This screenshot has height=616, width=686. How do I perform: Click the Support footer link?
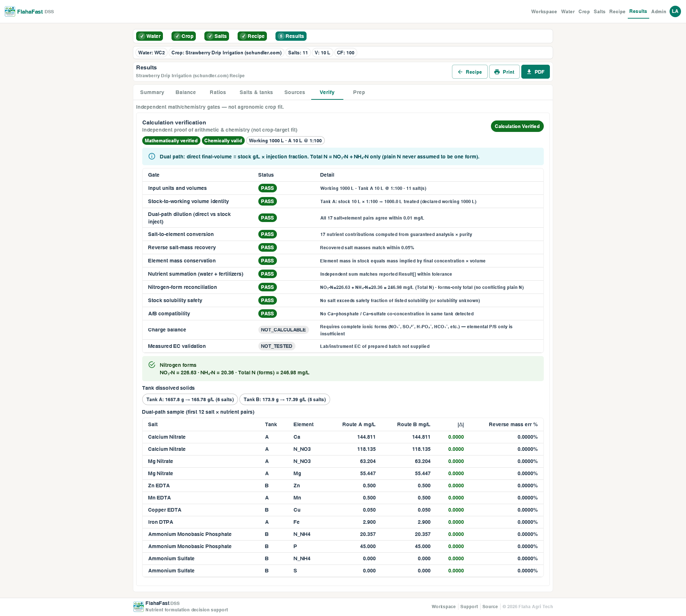(469, 606)
